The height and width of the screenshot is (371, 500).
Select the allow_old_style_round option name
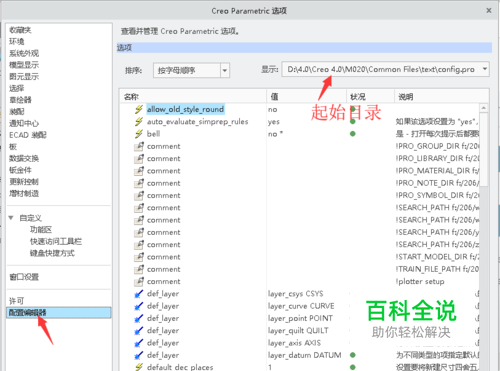185,109
